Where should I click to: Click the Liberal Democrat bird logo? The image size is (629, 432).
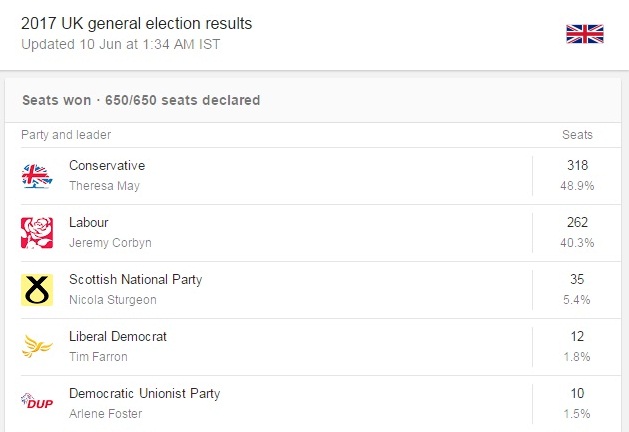click(x=37, y=346)
